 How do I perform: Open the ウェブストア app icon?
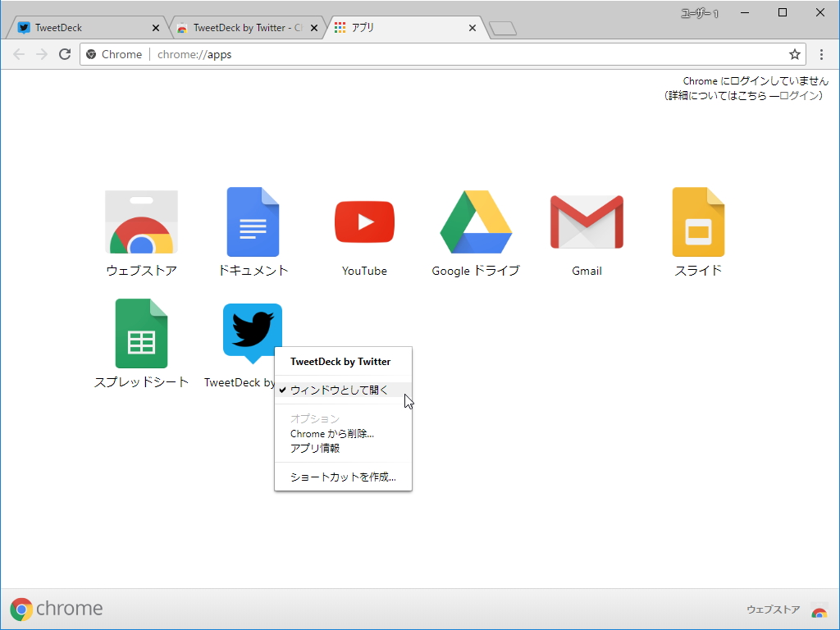click(141, 221)
